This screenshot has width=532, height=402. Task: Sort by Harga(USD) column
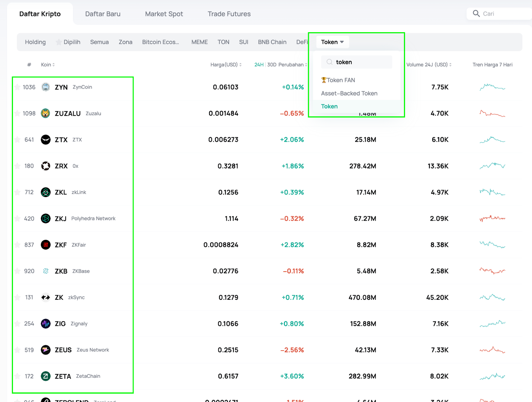[x=226, y=65]
